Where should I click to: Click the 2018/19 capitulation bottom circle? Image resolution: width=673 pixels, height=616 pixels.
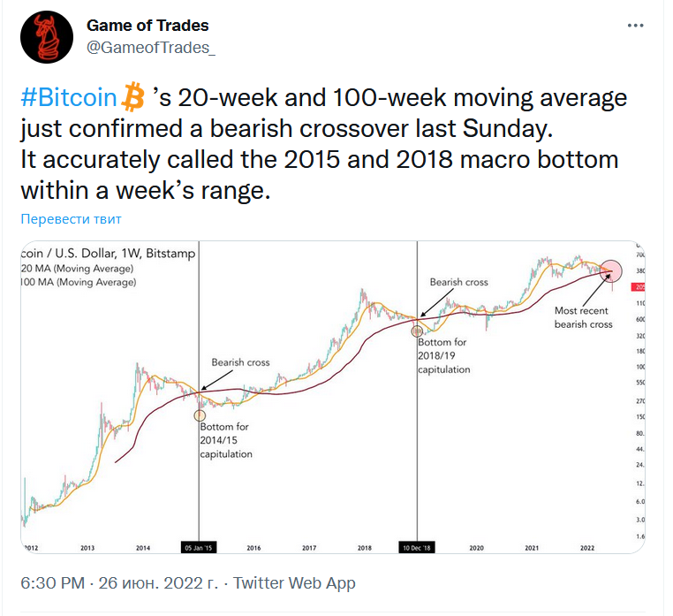[417, 331]
